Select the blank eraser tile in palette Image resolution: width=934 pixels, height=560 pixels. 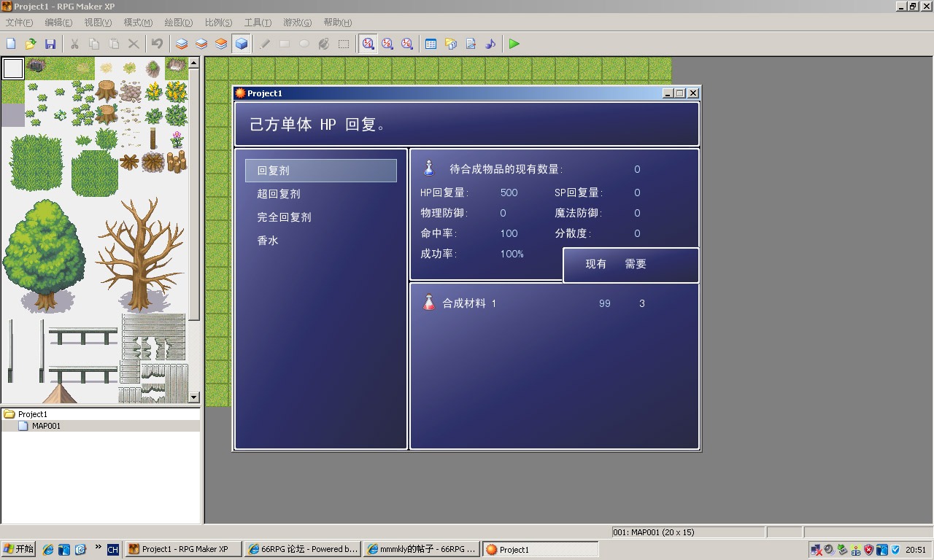(13, 69)
